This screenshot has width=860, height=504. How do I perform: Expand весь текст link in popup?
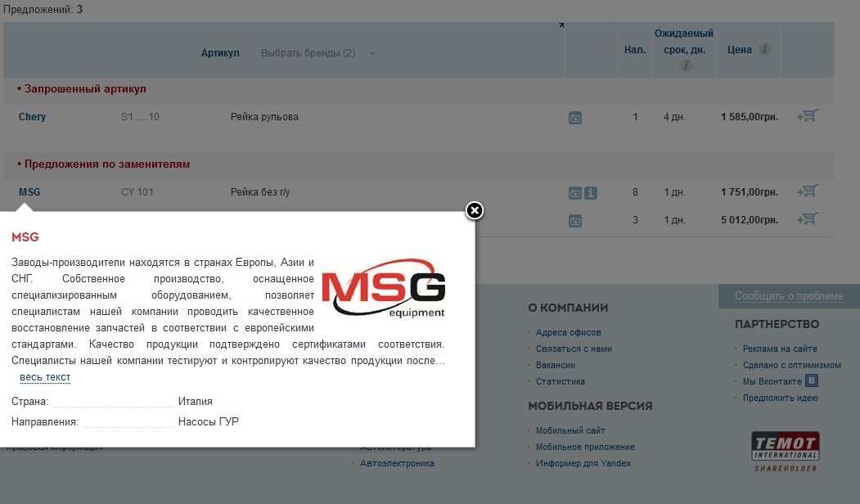coord(45,377)
